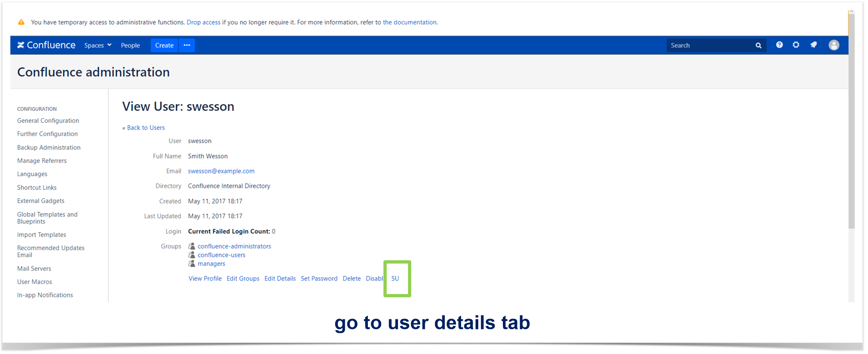
Task: Open General Configuration in sidebar
Action: click(48, 120)
